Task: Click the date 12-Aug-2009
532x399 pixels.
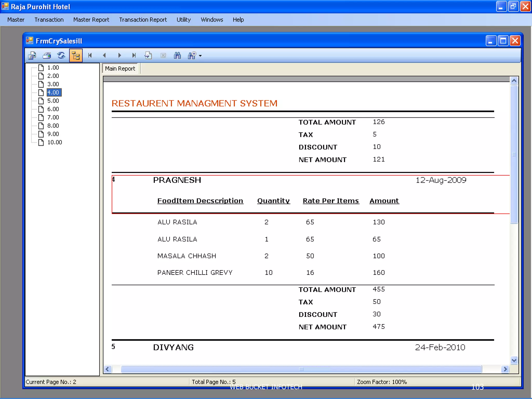Action: pos(441,180)
